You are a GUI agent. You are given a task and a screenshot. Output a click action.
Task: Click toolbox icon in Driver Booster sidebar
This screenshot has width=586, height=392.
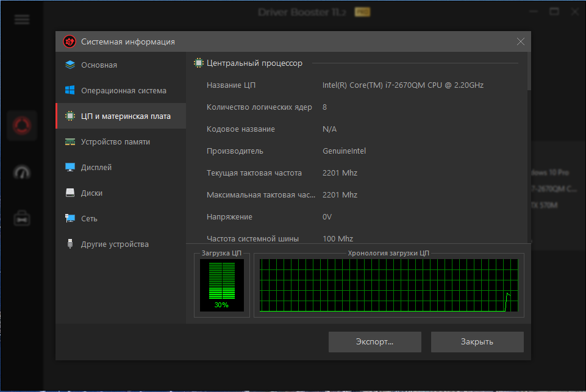[22, 218]
